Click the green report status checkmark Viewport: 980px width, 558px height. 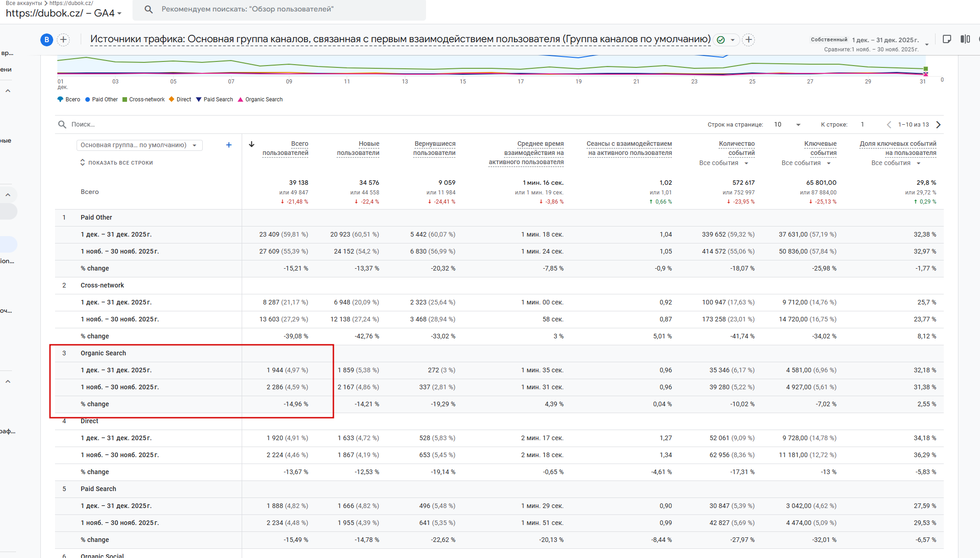tap(721, 40)
